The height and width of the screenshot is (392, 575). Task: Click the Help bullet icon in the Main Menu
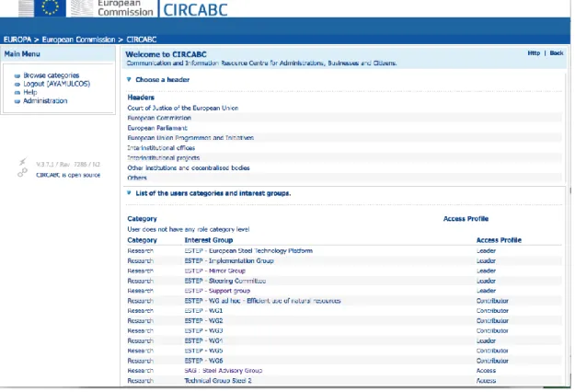point(17,93)
